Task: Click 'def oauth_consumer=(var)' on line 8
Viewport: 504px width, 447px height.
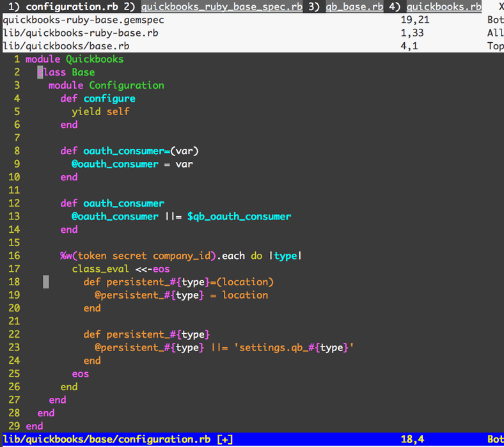Action: click(130, 151)
